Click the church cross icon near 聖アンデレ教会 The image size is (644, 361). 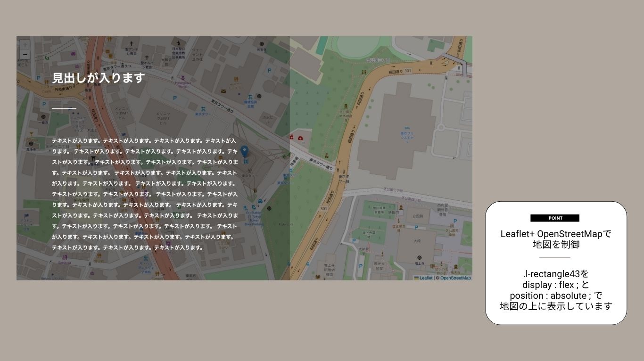132,43
